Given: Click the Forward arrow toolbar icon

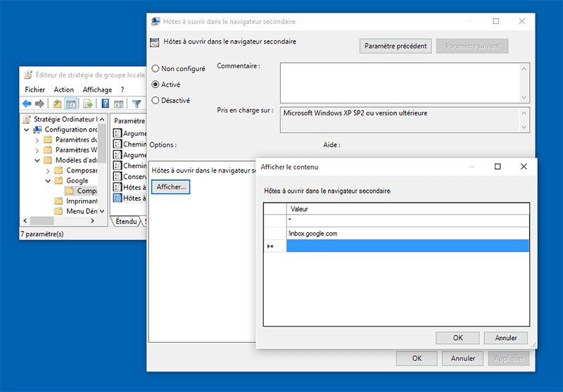Looking at the screenshot, I should pos(39,103).
